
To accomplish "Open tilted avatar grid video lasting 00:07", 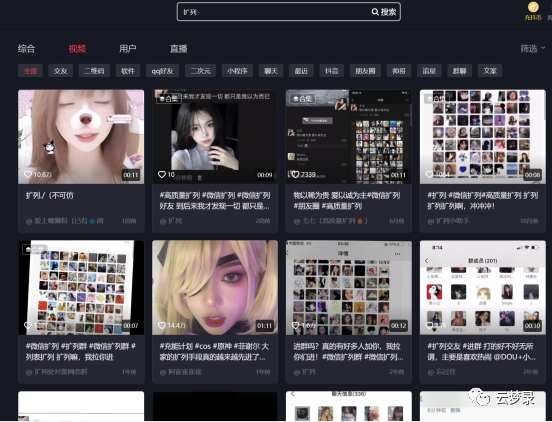I will 81,288.
